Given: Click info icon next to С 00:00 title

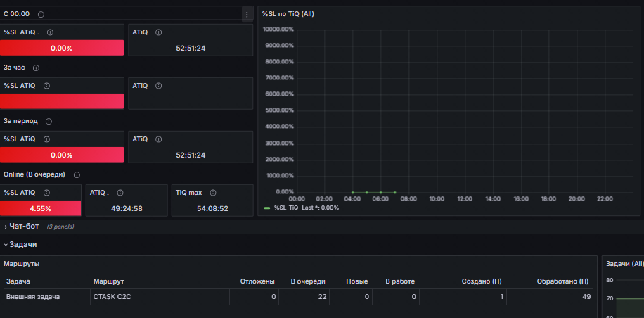Looking at the screenshot, I should click(x=41, y=14).
